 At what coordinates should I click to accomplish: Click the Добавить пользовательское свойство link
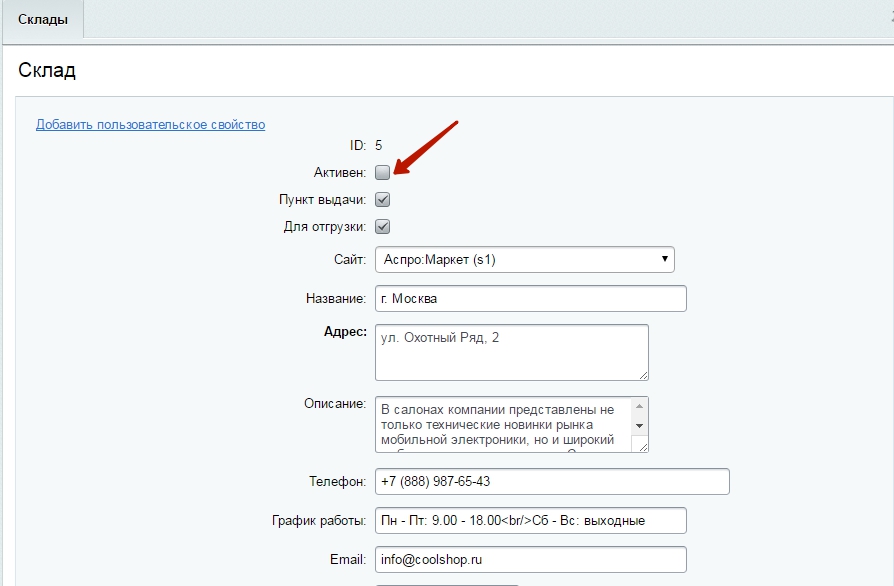coord(150,125)
